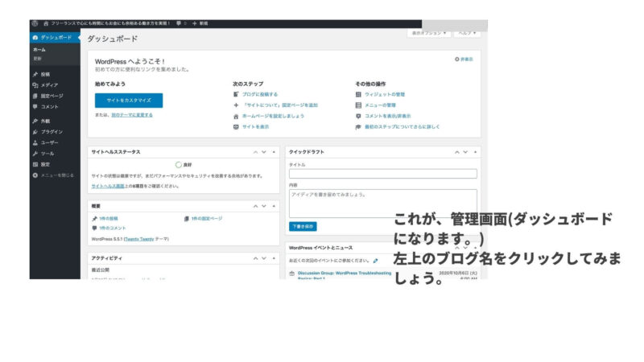Click 1件の固定ページ link in 概要

(207, 219)
